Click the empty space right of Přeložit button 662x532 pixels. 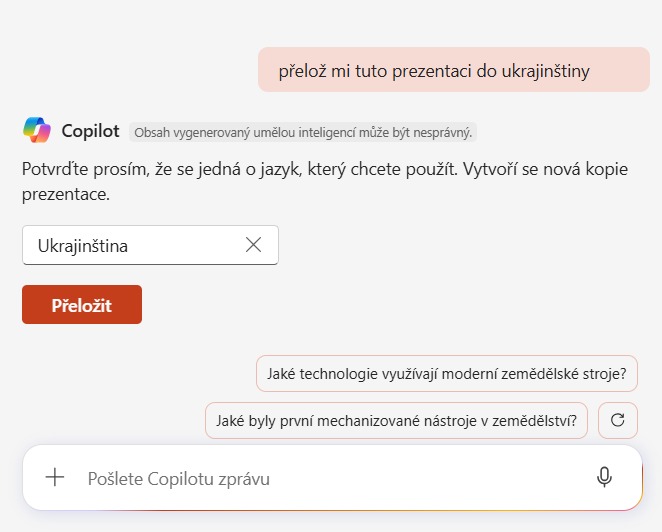click(380, 304)
